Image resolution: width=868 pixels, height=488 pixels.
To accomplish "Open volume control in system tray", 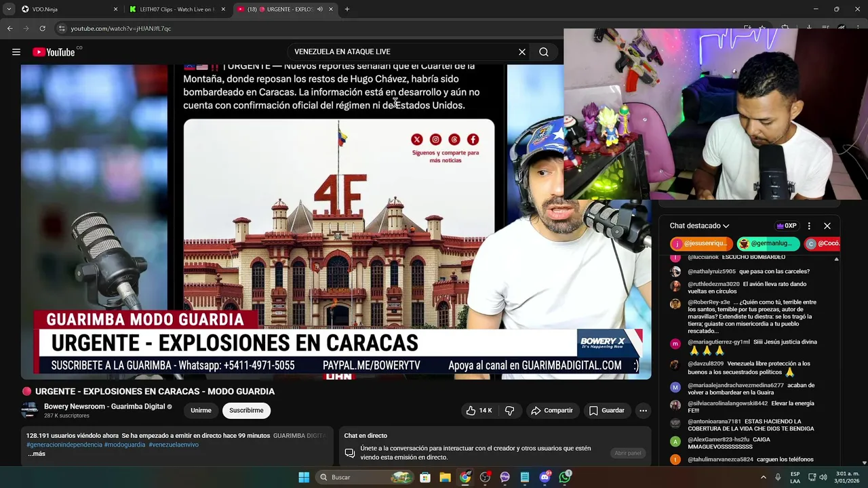I will [x=823, y=477].
